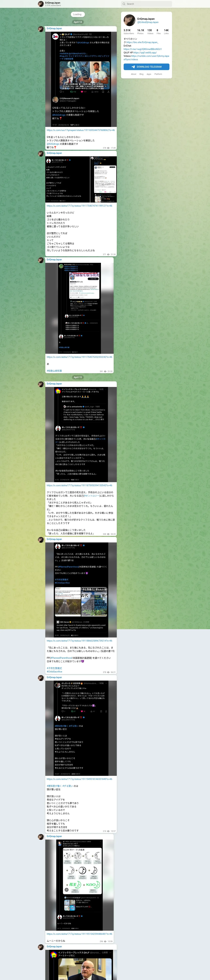This screenshot has width=210, height=980.
Task: Click avatar beside the 15:57 message
Action: (41, 678)
